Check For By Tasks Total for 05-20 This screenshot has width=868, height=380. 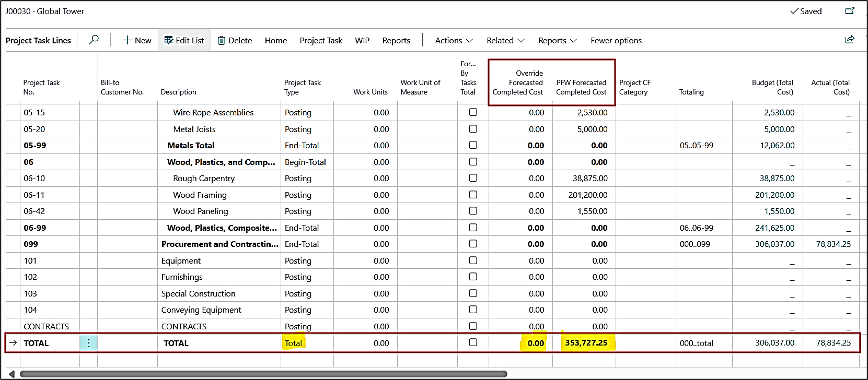coord(473,128)
